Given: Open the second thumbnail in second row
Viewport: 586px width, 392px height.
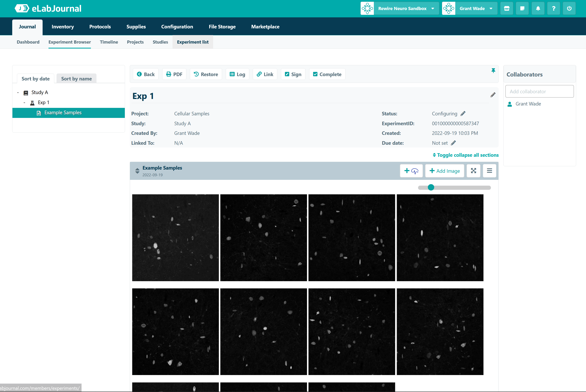Looking at the screenshot, I should tap(263, 332).
